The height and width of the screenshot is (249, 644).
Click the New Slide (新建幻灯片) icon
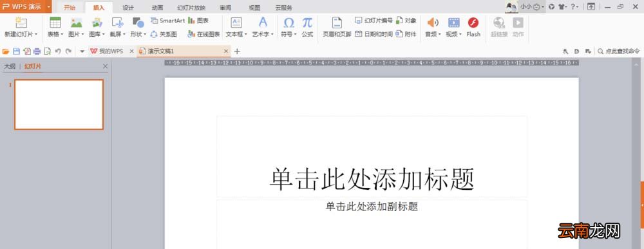click(21, 23)
